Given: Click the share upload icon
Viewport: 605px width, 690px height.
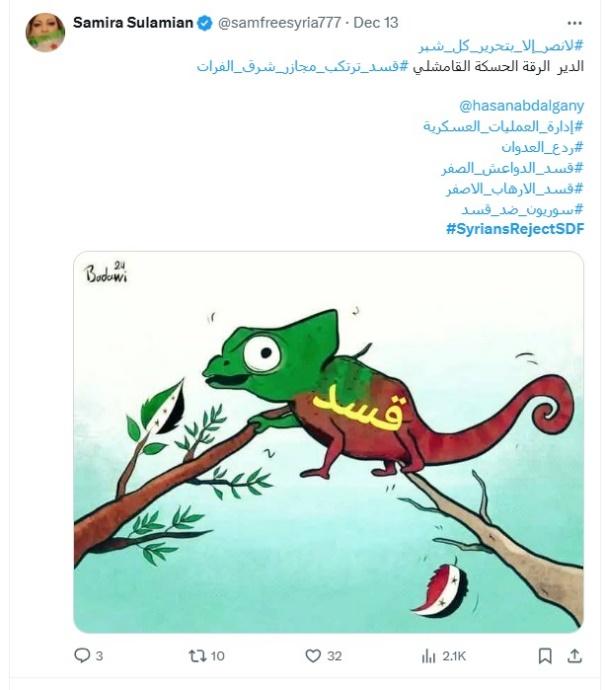Looking at the screenshot, I should [575, 656].
